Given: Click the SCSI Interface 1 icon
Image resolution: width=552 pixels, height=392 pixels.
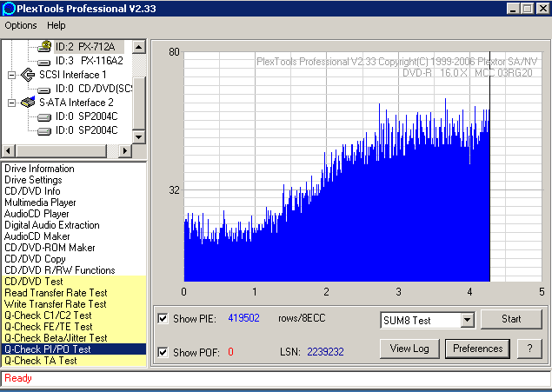Looking at the screenshot, I should [28, 75].
